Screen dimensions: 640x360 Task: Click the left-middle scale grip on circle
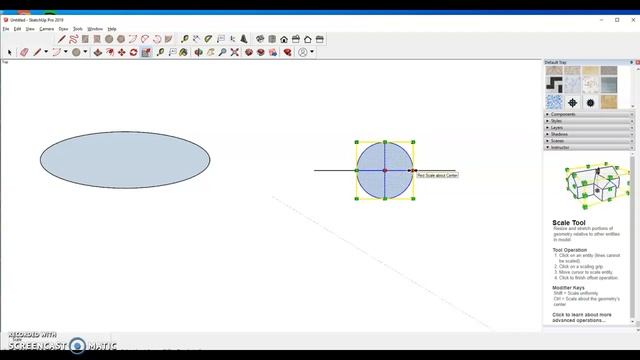tap(356, 171)
